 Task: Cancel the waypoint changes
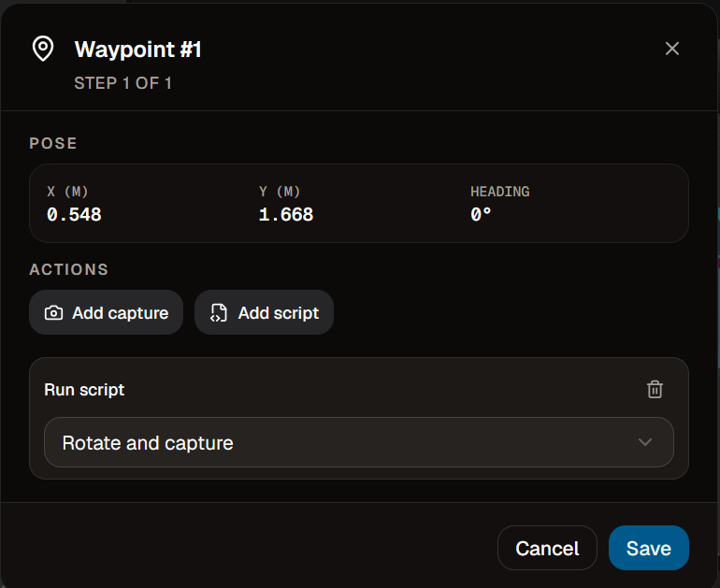[x=547, y=548]
